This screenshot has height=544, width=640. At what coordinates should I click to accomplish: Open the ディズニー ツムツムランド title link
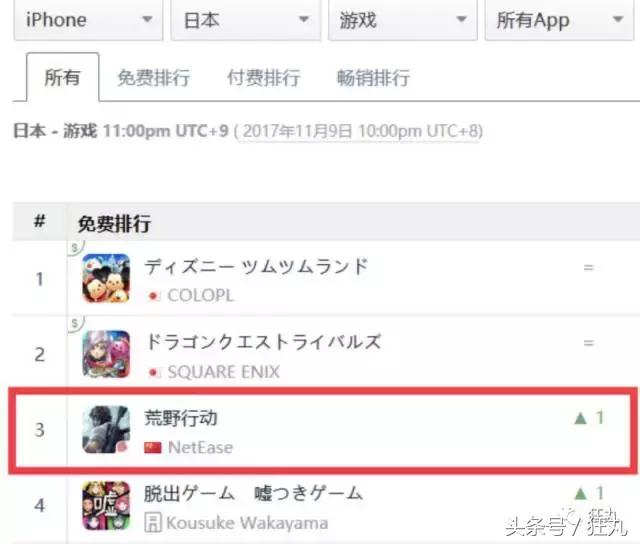(x=256, y=266)
